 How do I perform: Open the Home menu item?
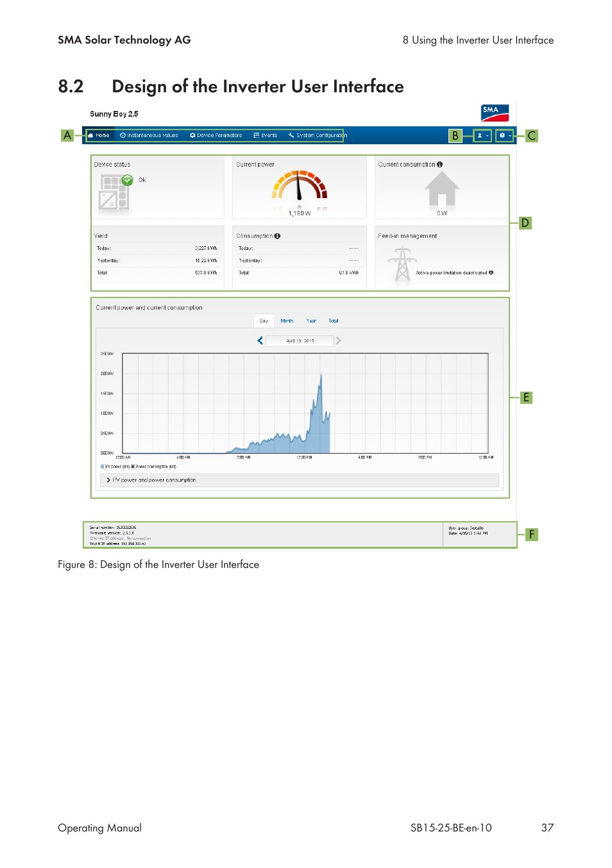point(99,135)
